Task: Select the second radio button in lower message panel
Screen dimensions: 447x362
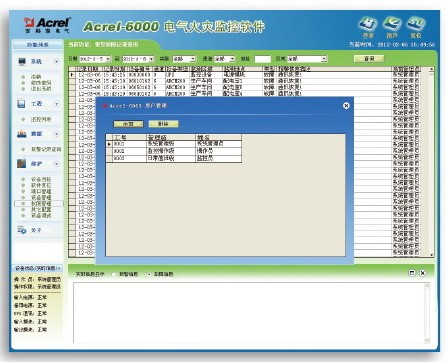Action: (x=149, y=274)
